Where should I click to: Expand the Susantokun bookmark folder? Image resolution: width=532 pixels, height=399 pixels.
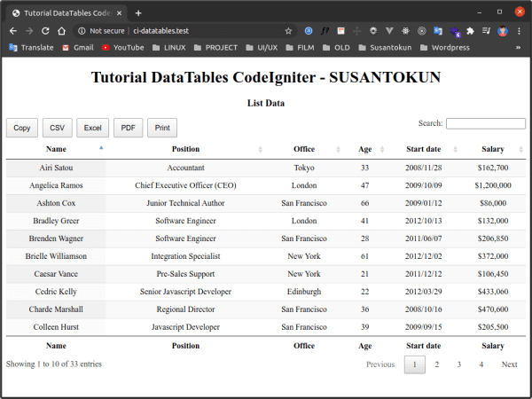pyautogui.click(x=385, y=48)
